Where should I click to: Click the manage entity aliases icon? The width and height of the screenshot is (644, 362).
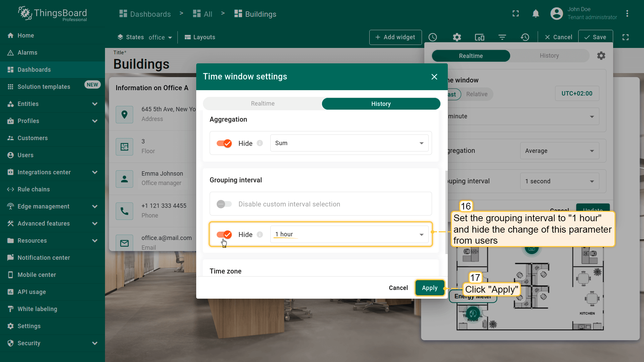[x=479, y=37]
